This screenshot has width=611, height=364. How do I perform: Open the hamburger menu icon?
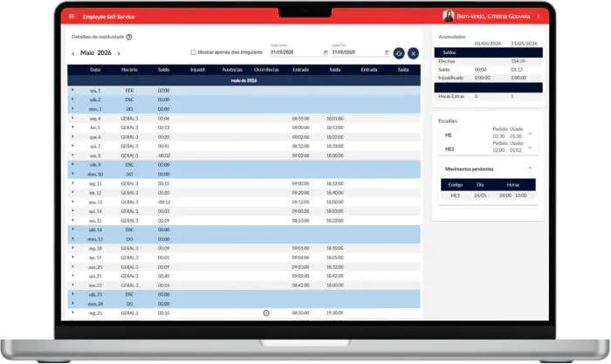point(72,17)
